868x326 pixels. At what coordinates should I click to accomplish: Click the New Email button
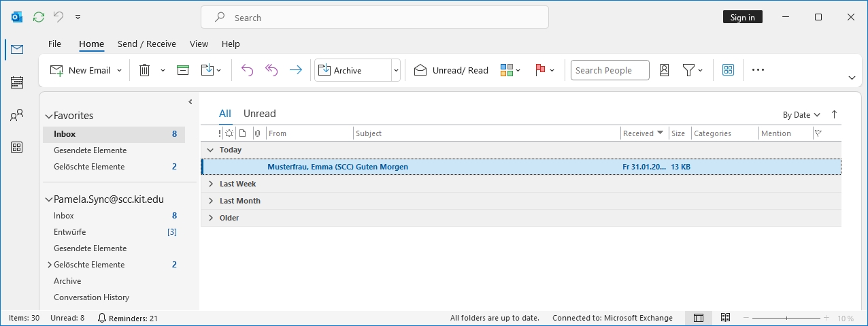pos(81,70)
